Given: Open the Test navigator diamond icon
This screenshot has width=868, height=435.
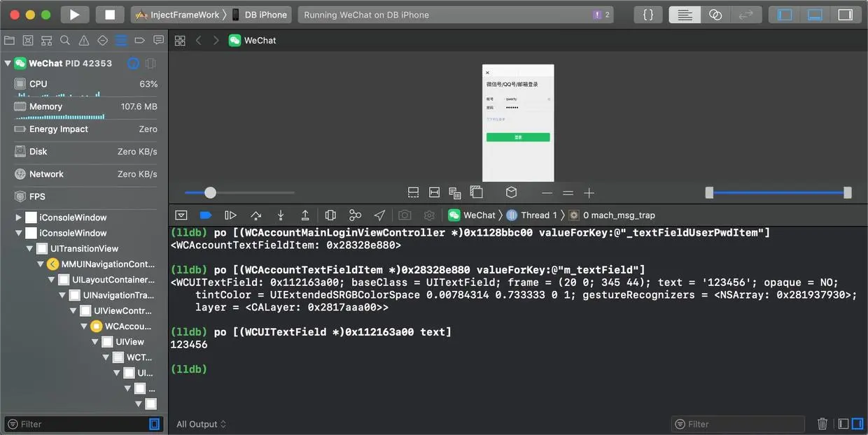Looking at the screenshot, I should (103, 41).
